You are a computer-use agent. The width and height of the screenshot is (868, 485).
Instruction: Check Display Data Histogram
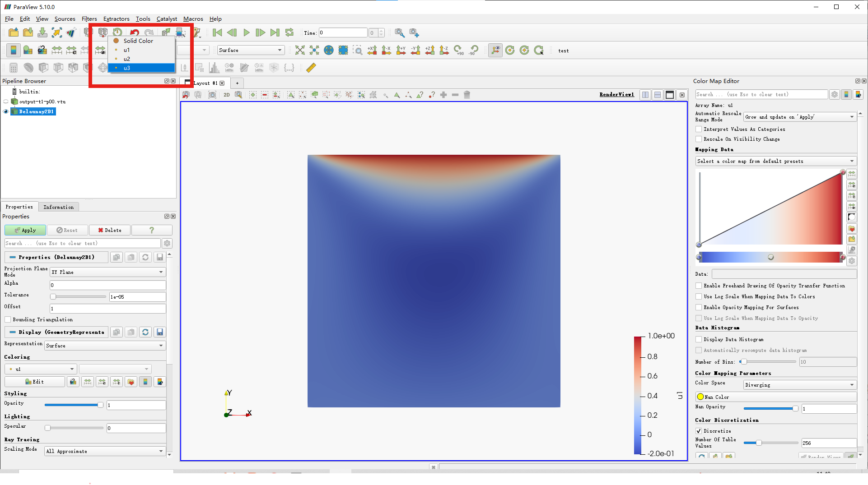699,339
